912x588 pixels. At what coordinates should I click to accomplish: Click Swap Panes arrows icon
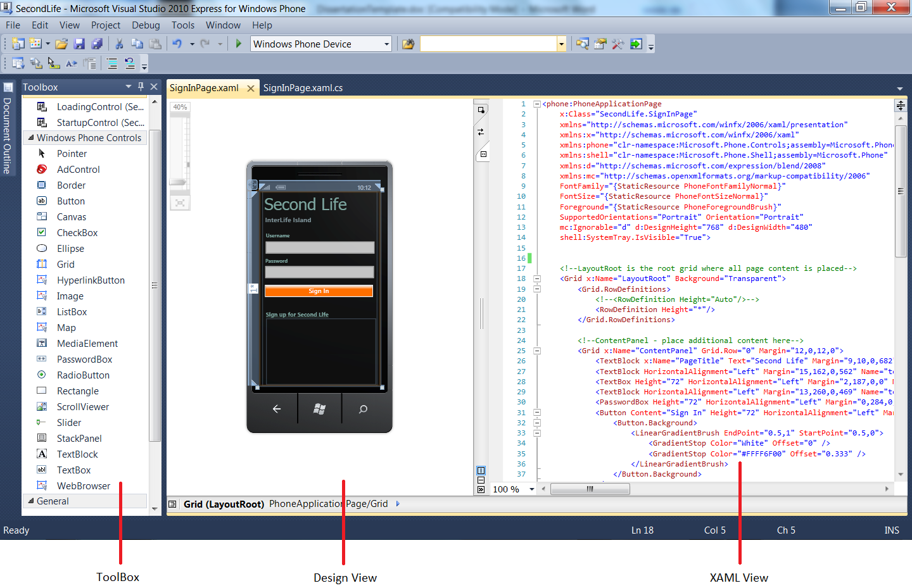(481, 132)
